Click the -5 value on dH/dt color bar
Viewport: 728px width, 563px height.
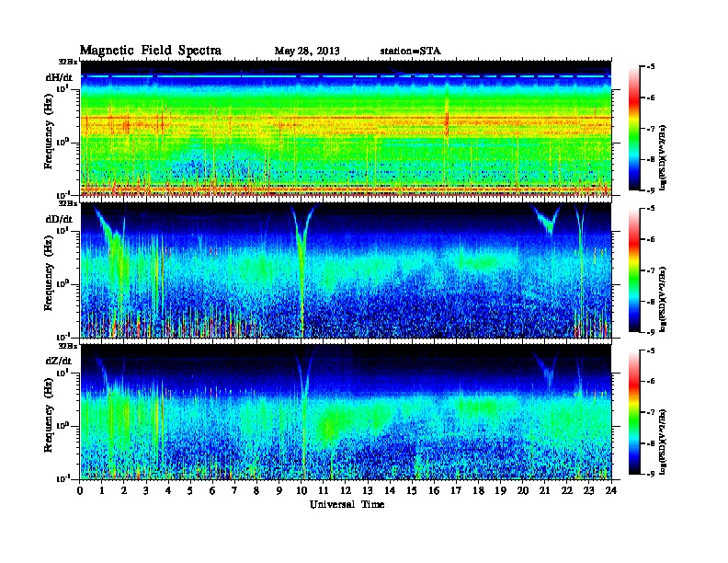(651, 67)
